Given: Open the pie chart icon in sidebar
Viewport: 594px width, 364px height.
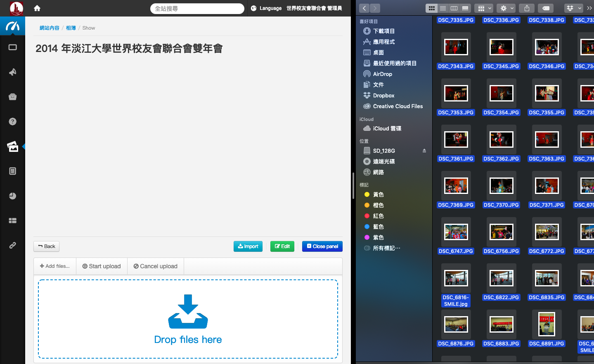Looking at the screenshot, I should coord(13,196).
